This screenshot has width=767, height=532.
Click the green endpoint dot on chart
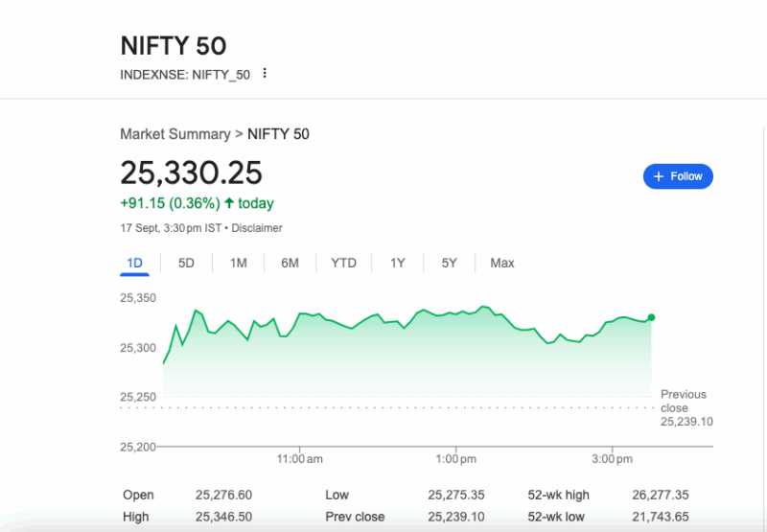pos(652,317)
